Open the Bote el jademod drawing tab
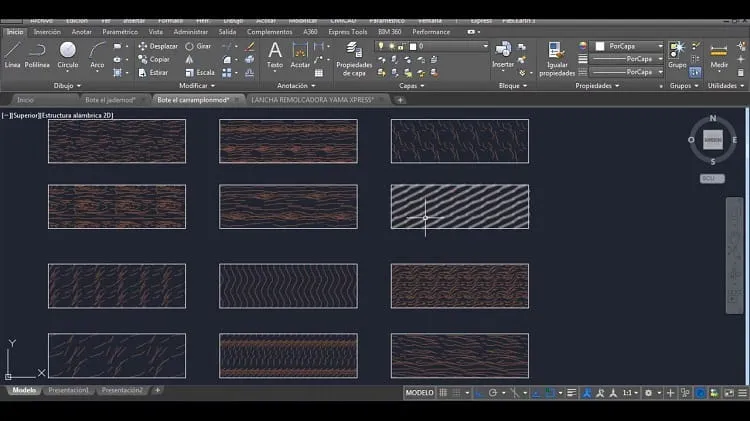This screenshot has height=421, width=750. pos(110,100)
